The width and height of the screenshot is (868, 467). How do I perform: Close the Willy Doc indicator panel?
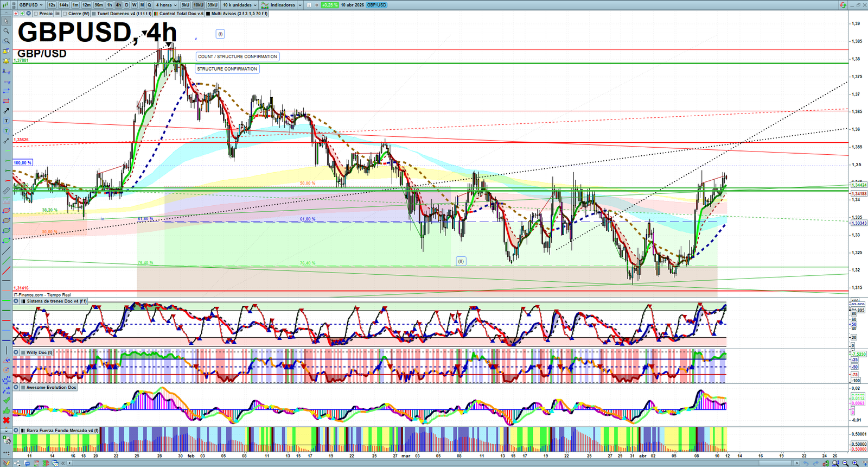[16, 352]
